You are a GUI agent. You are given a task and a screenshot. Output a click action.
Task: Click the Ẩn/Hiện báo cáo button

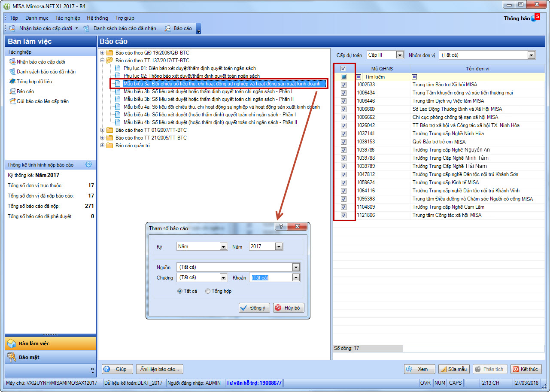(x=160, y=369)
